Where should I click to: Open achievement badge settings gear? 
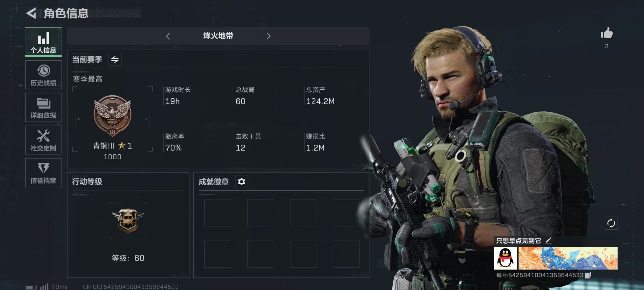(x=241, y=181)
